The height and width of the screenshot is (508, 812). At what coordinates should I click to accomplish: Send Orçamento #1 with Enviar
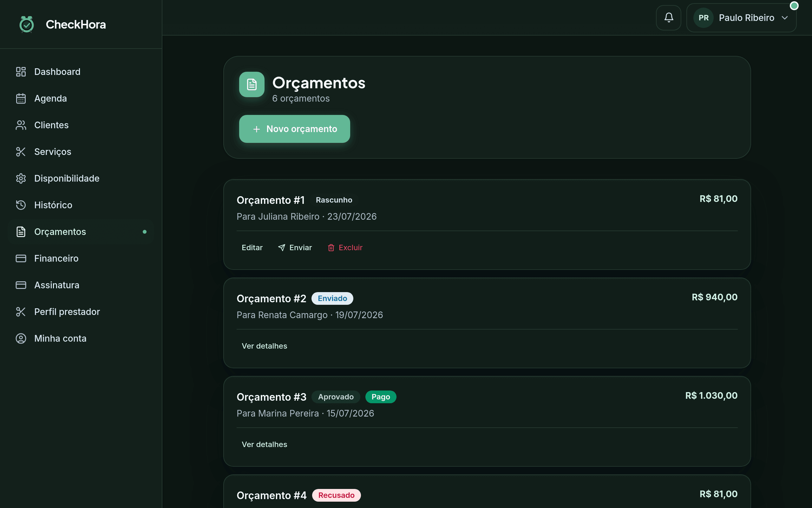[x=295, y=248]
